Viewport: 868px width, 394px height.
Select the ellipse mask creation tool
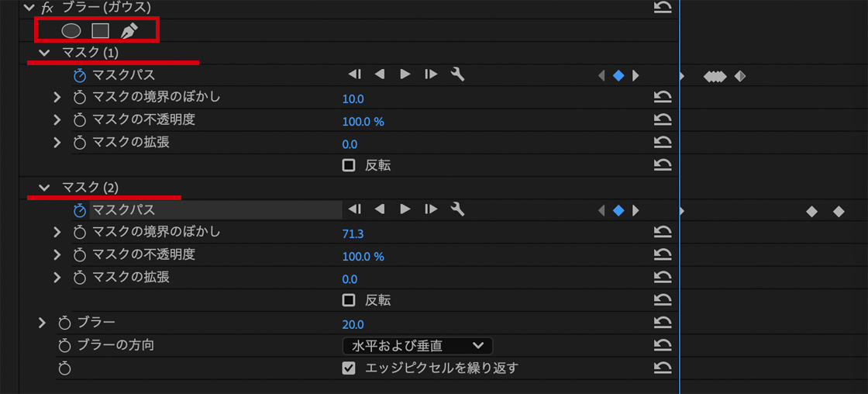[x=71, y=31]
